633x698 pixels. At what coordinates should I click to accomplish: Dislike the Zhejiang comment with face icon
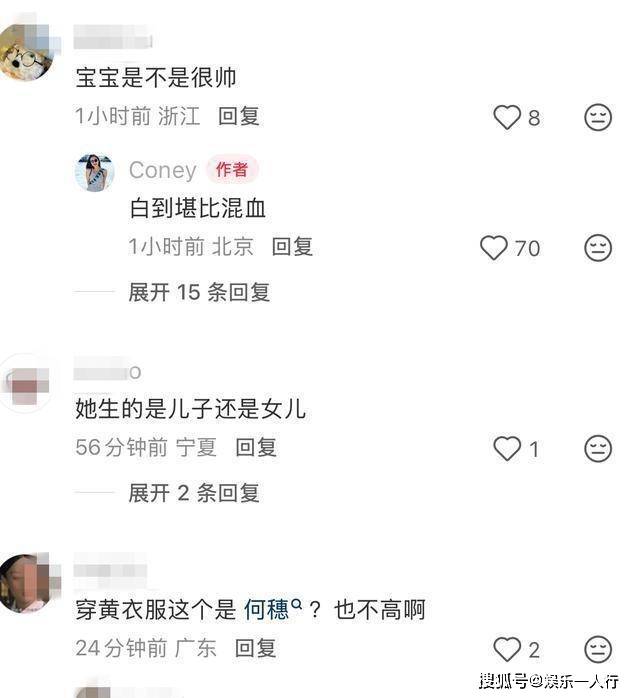598,117
